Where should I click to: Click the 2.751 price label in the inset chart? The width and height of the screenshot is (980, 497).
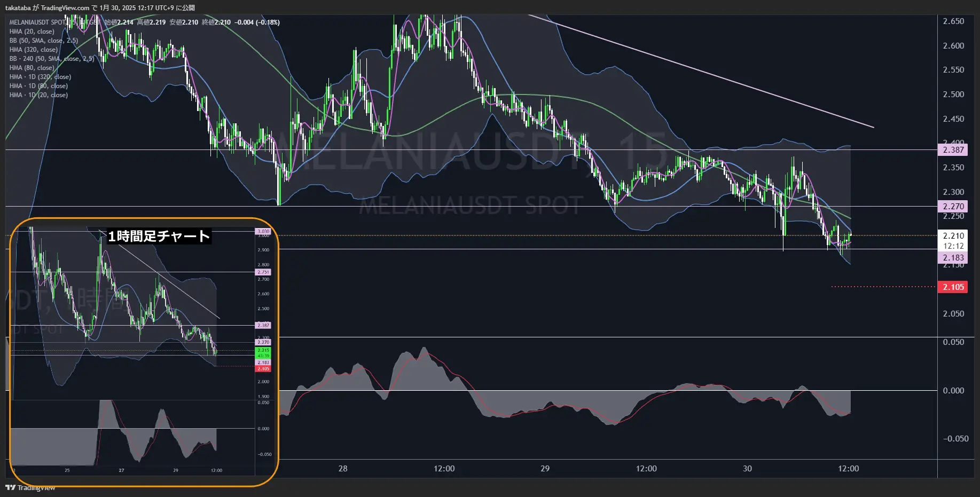(263, 272)
